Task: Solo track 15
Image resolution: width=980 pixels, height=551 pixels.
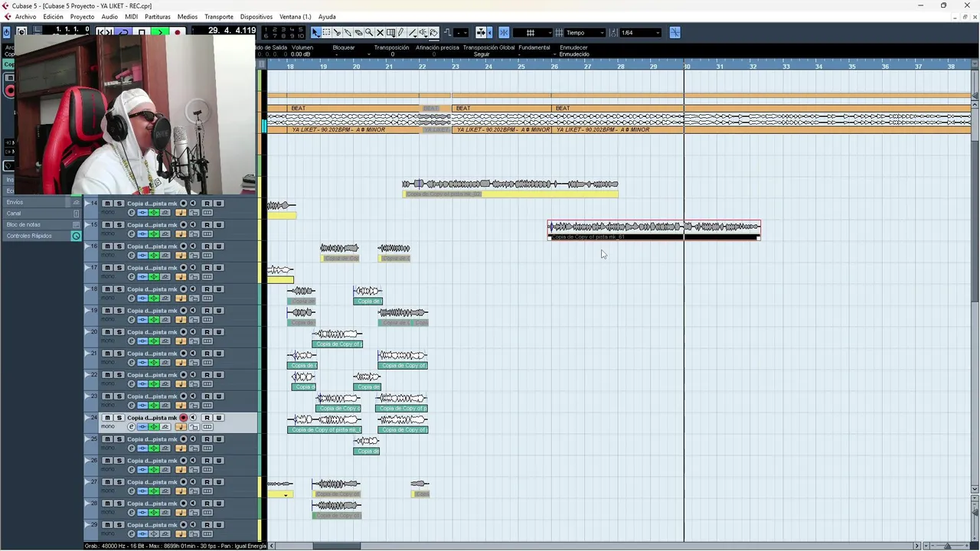Action: 119,225
